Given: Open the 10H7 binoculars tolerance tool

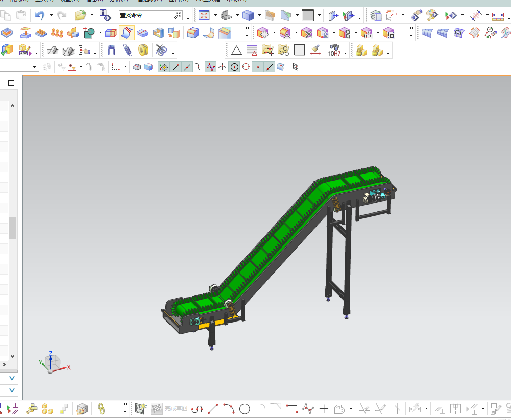Looking at the screenshot, I should (x=334, y=51).
